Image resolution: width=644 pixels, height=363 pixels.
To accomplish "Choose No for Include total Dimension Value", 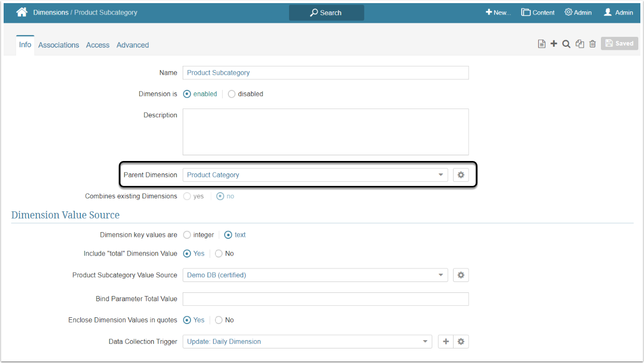I will pos(219,253).
